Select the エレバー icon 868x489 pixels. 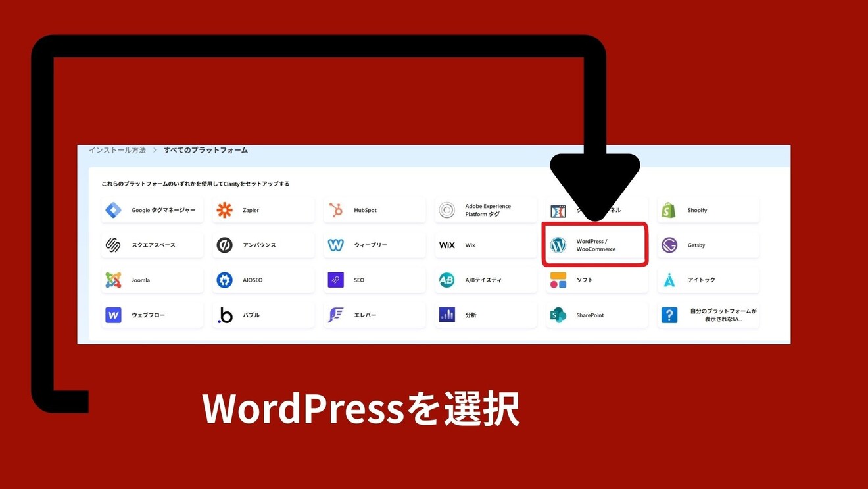coord(336,315)
